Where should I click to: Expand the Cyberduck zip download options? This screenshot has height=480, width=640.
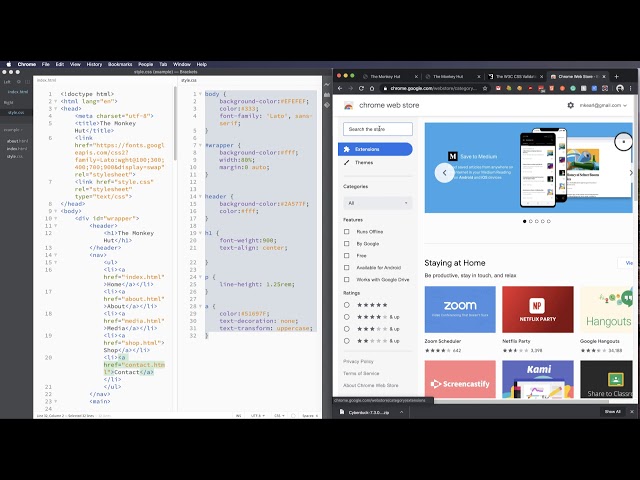[401, 412]
